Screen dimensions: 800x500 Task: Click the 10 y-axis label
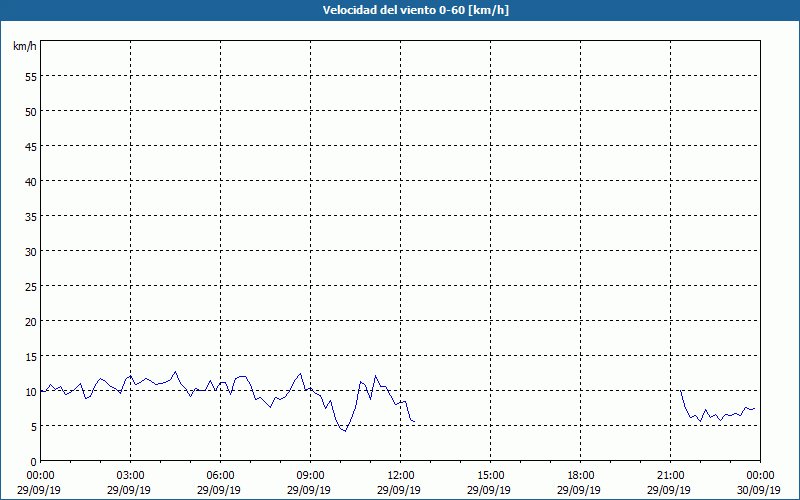click(x=31, y=391)
